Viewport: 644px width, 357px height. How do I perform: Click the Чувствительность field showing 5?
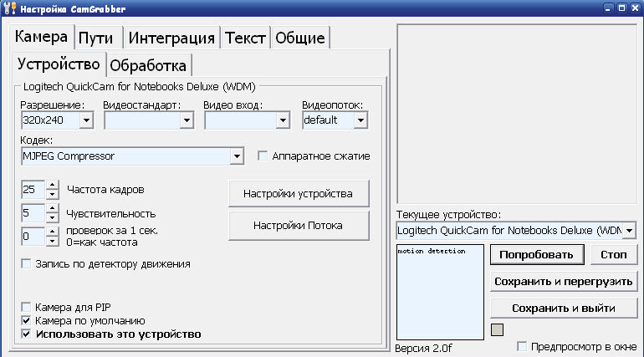(x=33, y=213)
